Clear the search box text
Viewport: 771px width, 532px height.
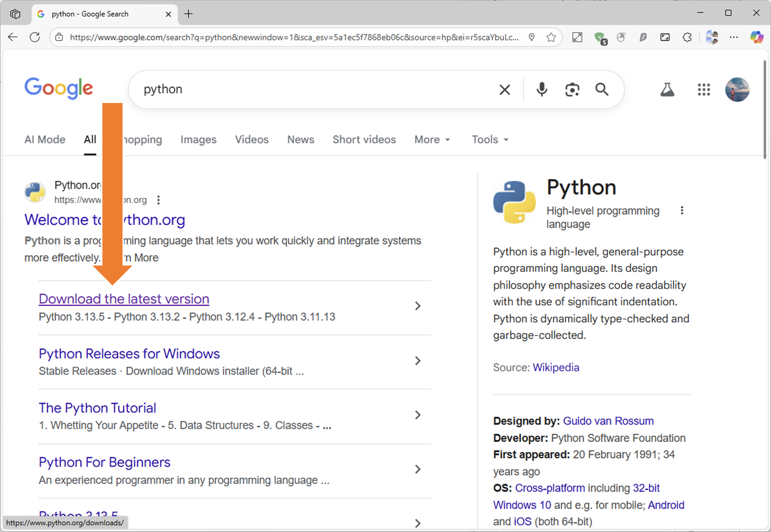pos(505,89)
